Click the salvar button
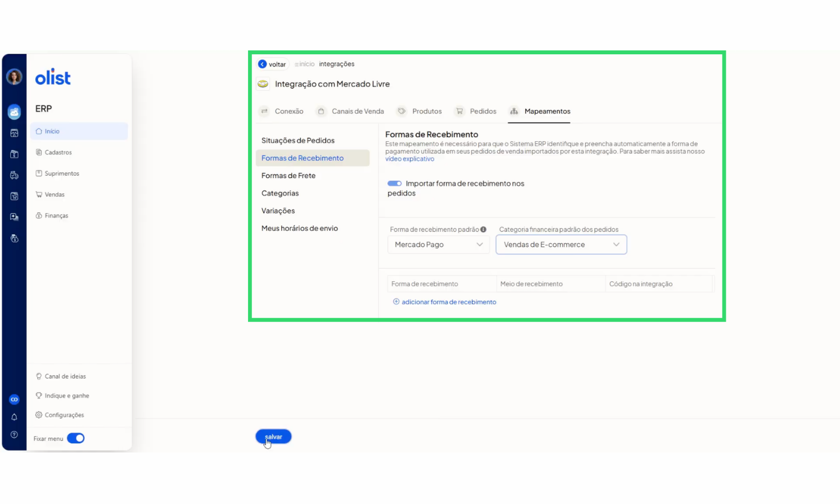The image size is (840, 504). [x=273, y=437]
